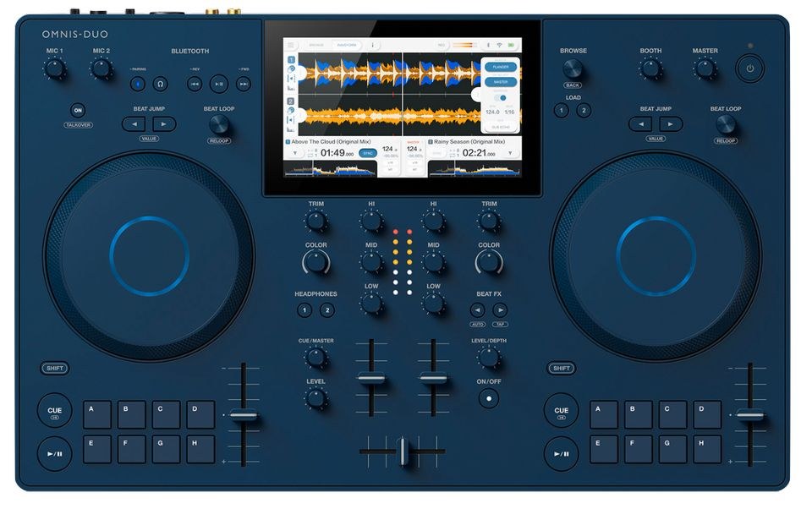The width and height of the screenshot is (812, 509).
Task: Toggle the mic TALKOVER ON button
Action: click(x=78, y=110)
